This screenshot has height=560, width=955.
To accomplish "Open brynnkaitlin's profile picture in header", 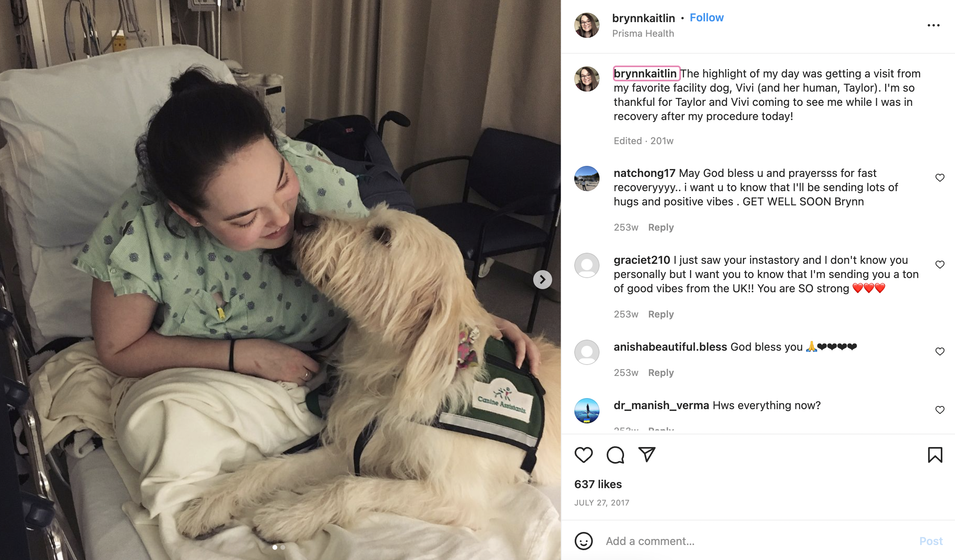I will pos(587,25).
